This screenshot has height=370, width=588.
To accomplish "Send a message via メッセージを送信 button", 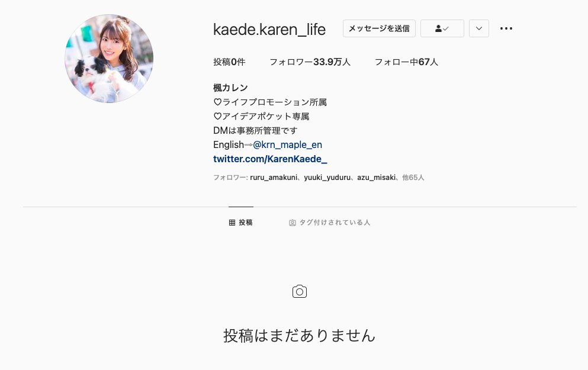I will tap(379, 28).
